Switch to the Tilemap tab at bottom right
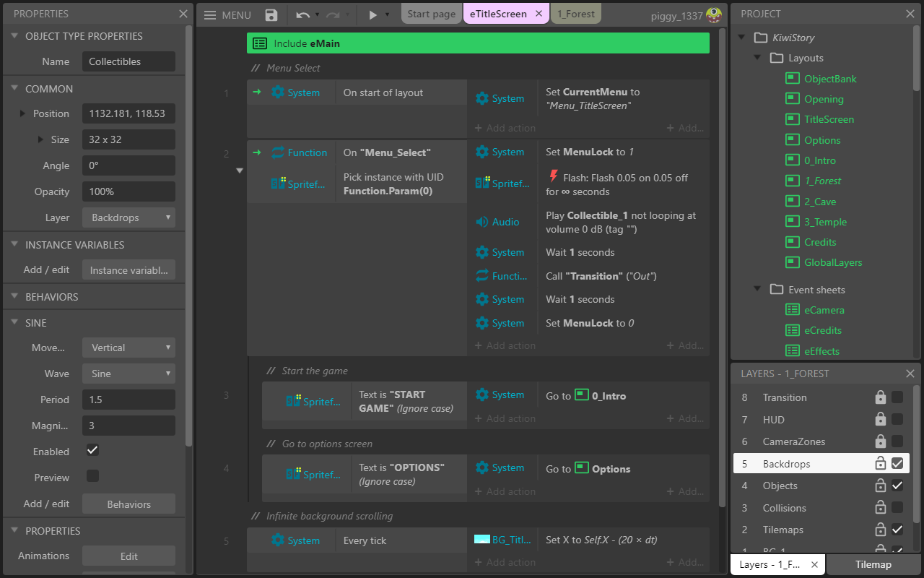 pyautogui.click(x=873, y=564)
